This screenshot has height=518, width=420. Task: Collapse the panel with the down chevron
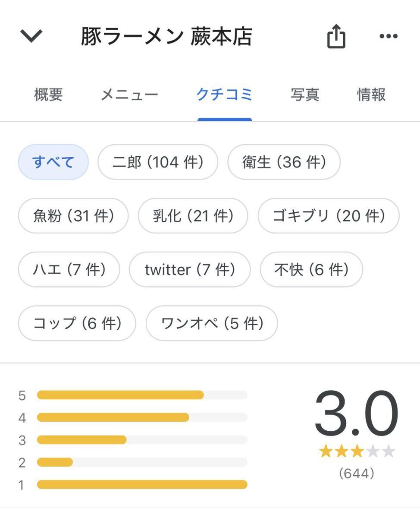[x=31, y=36]
